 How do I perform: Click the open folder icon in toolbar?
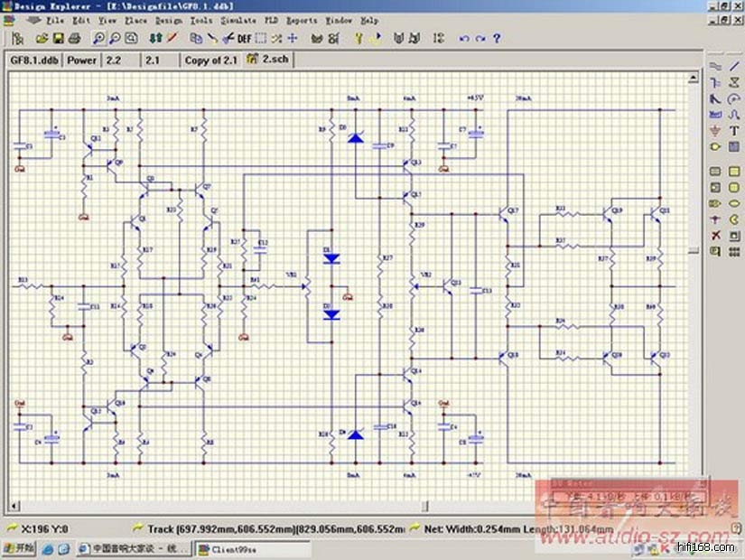42,39
